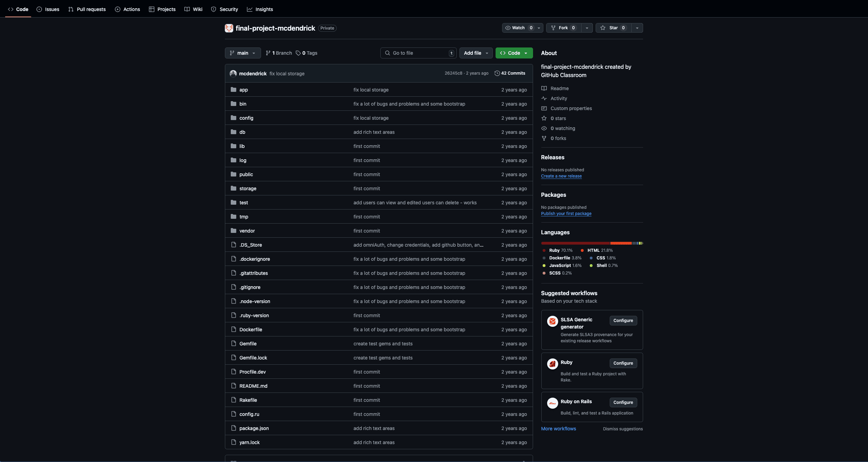Click the forks icon in About sidebar
This screenshot has width=868, height=462.
click(x=544, y=138)
